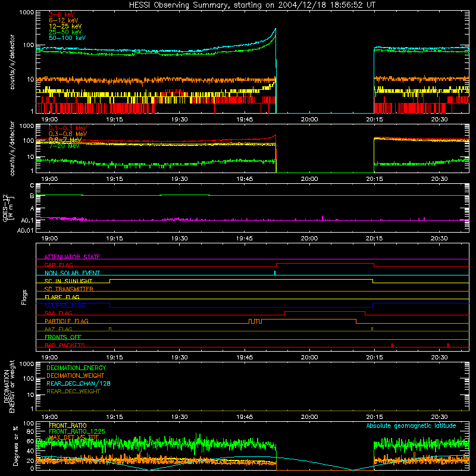Select the NON_SOLAR_EVENT flag label
The image size is (476, 476).
pos(72,273)
